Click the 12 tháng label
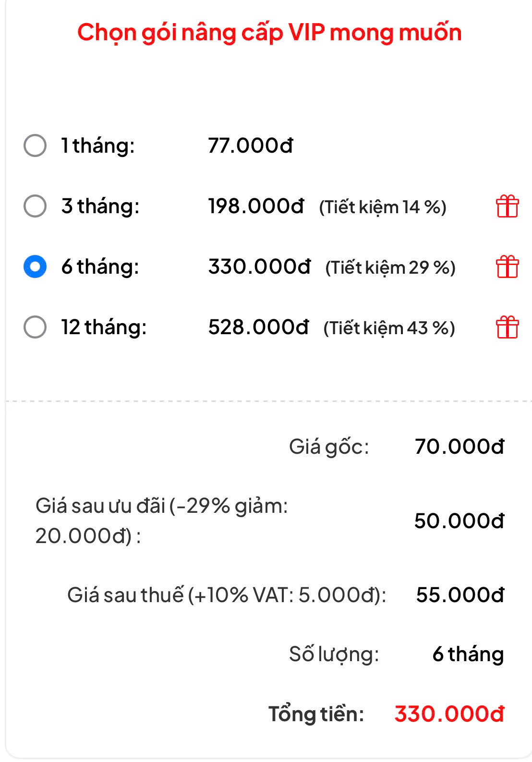Viewport: 532px width, 762px height. (x=104, y=327)
